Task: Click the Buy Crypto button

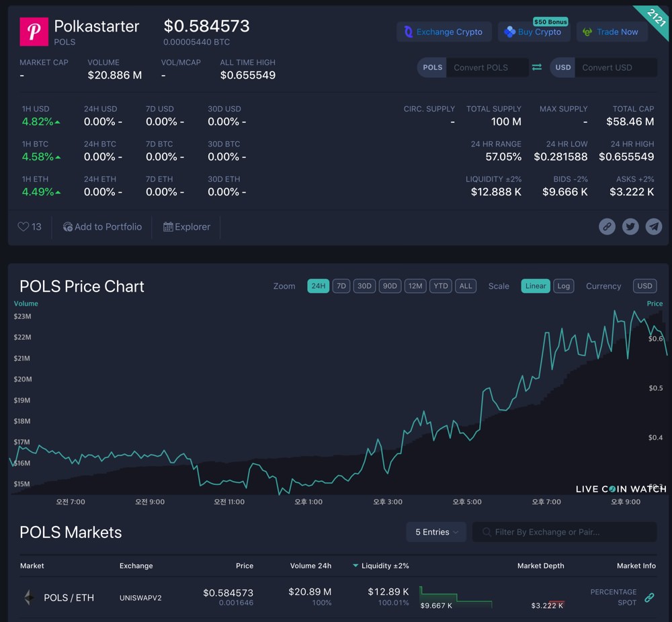Action: pyautogui.click(x=534, y=32)
